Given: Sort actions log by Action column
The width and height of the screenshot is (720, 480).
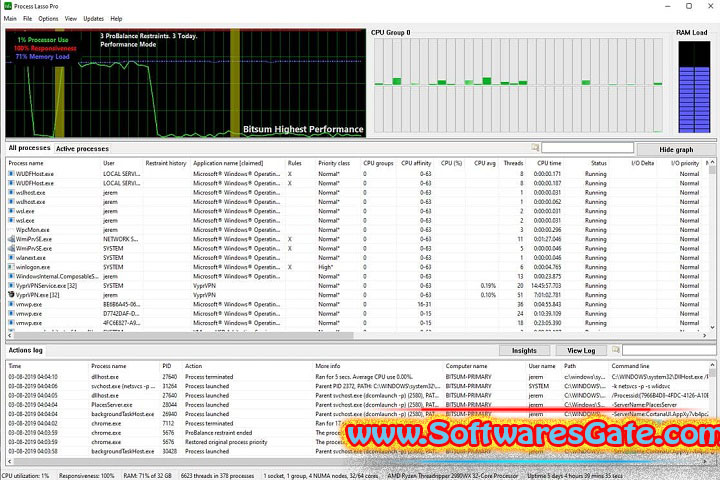Looking at the screenshot, I should [193, 366].
